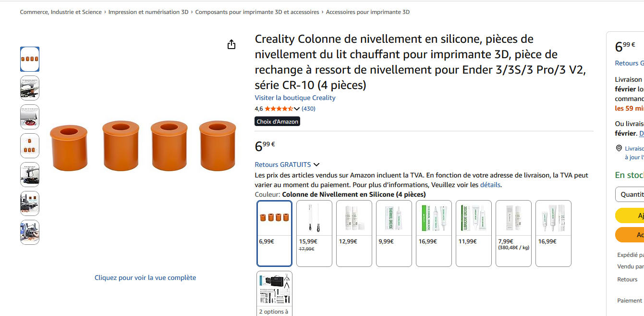This screenshot has width=644, height=316.
Task: Click the yellow add to cart button
Action: pos(632,215)
